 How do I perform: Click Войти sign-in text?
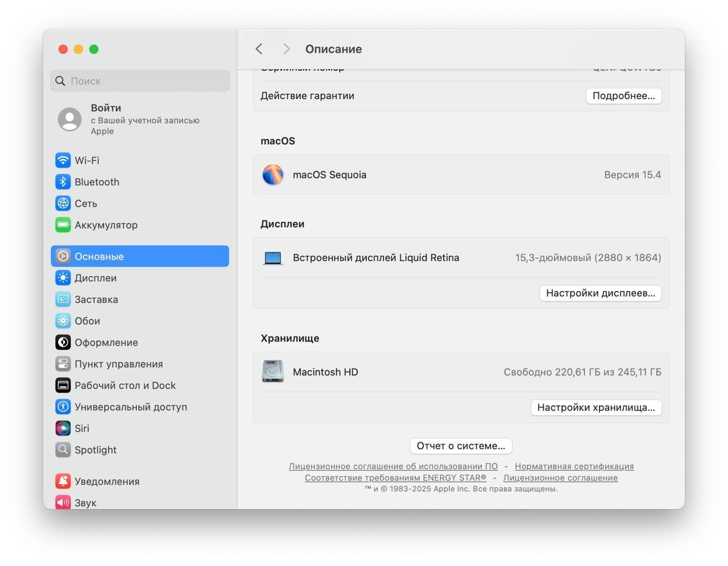pos(106,108)
